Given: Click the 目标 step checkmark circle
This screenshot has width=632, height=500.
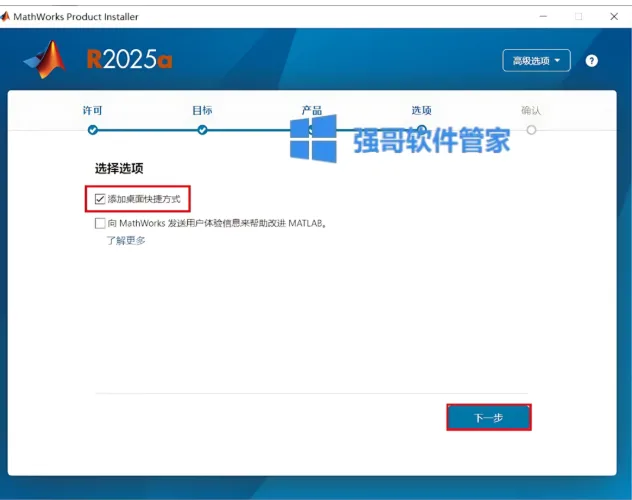Looking at the screenshot, I should point(202,130).
